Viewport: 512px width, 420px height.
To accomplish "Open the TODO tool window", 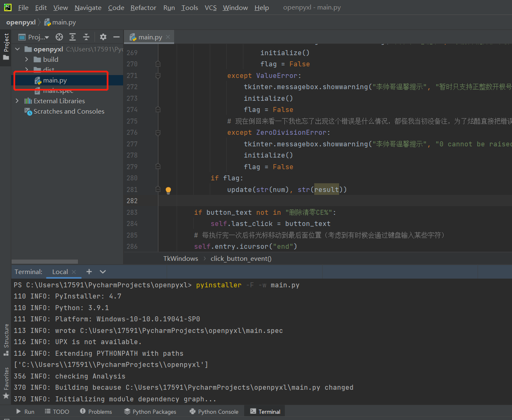I will (57, 412).
